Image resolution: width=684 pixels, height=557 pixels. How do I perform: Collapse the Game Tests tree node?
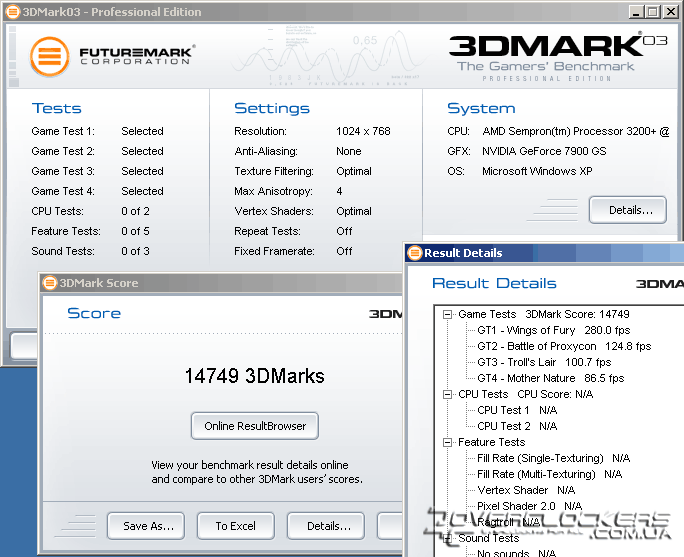(447, 314)
